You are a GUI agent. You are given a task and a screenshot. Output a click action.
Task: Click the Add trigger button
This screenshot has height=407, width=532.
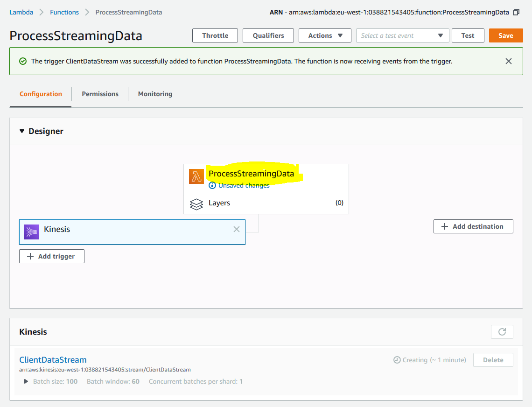coord(52,256)
